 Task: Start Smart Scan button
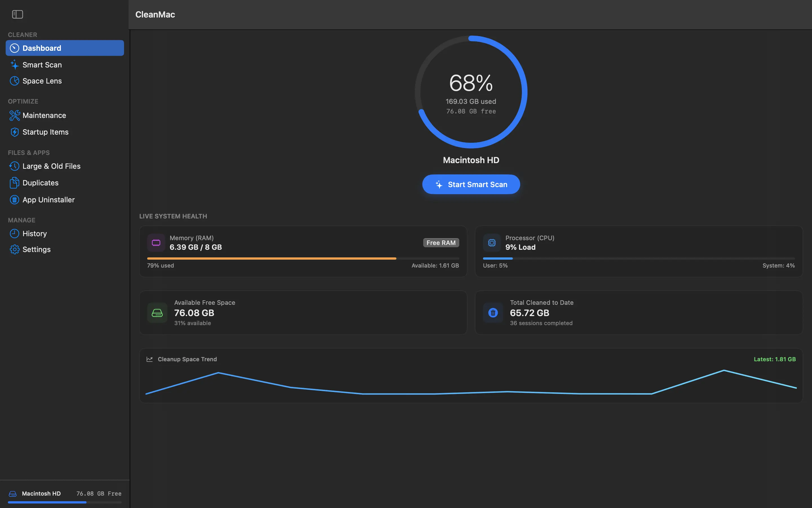pos(471,184)
